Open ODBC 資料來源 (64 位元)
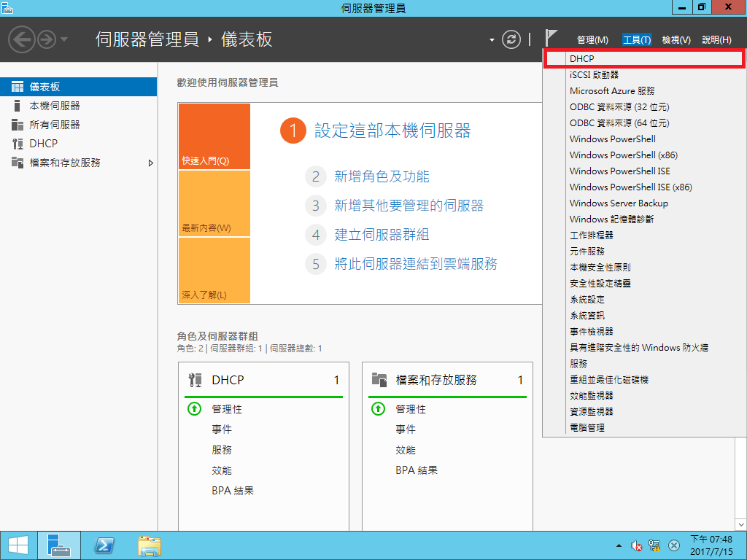Viewport: 747px width, 560px height. (x=645, y=122)
